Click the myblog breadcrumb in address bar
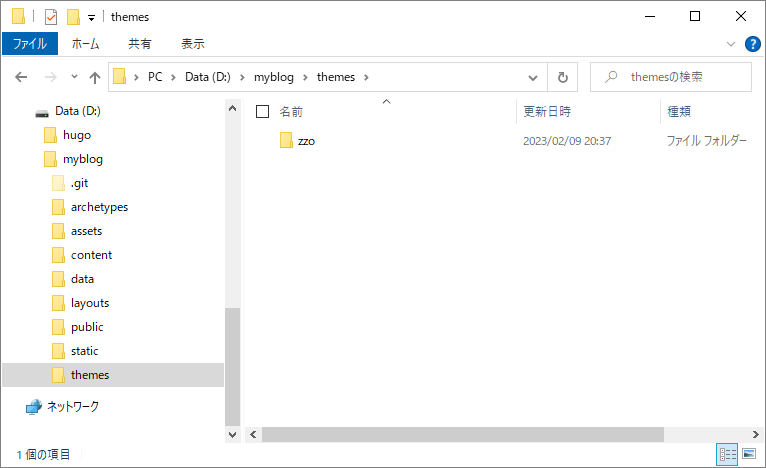Viewport: 766px width, 468px height. (x=273, y=77)
